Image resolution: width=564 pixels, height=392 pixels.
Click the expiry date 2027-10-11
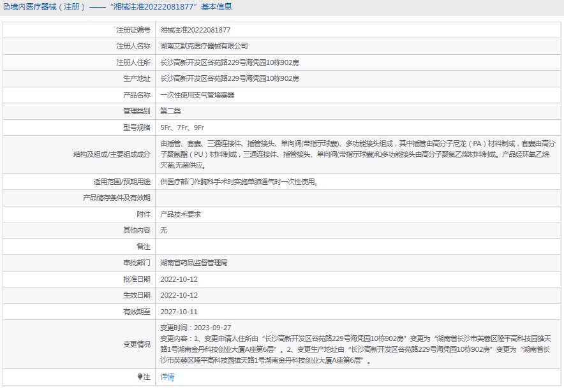click(x=179, y=312)
